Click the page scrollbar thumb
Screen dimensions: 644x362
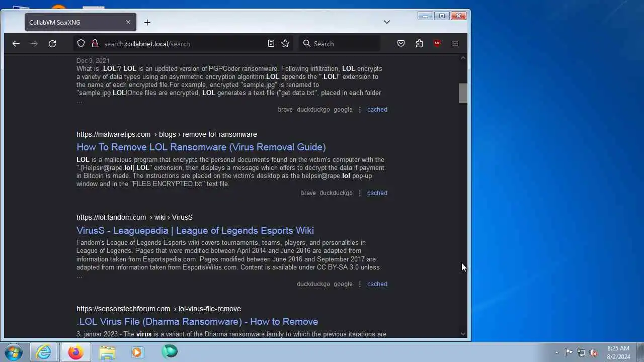[463, 94]
